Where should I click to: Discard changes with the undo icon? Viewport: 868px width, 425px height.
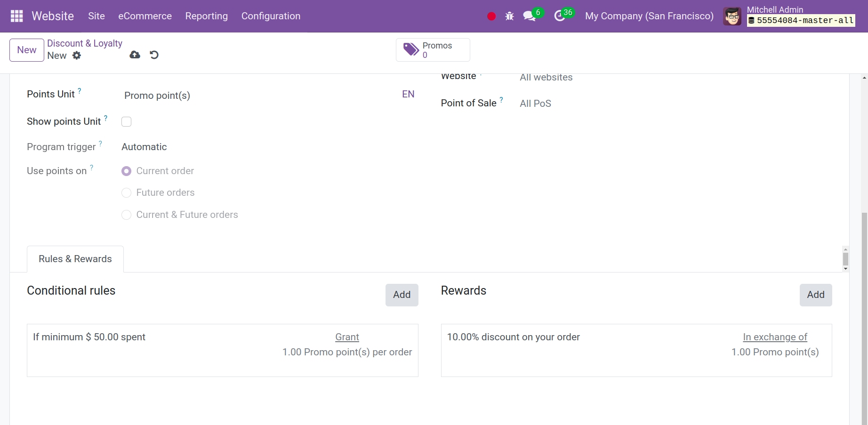tap(154, 55)
